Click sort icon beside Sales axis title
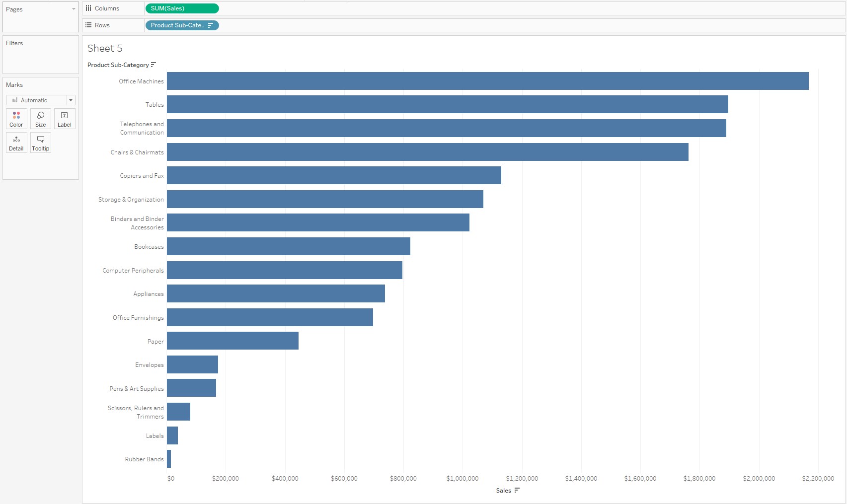The width and height of the screenshot is (847, 504). coord(517,490)
